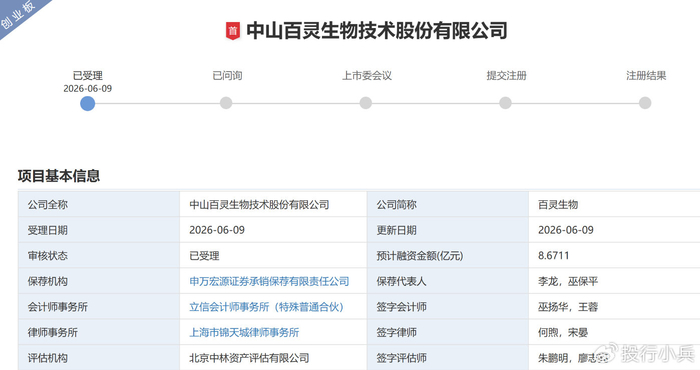
Task: Click the page title 中山百灵生物技术股份有限公司
Action: click(x=377, y=31)
